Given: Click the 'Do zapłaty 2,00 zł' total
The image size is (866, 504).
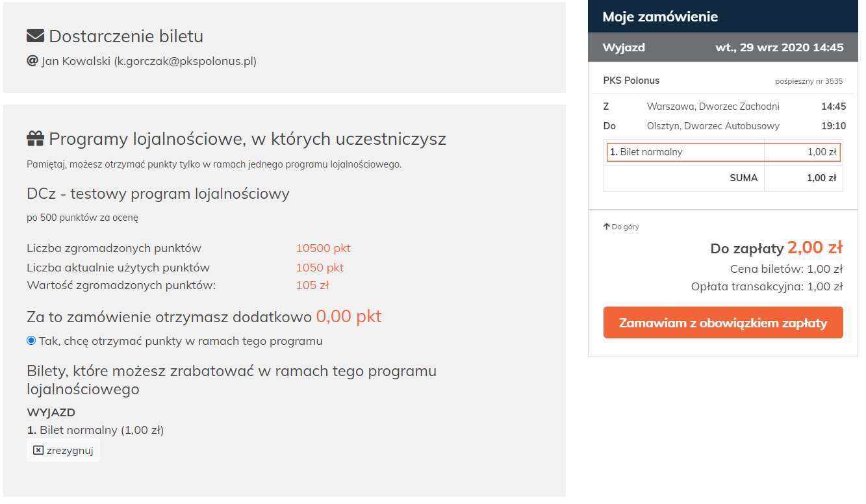Looking at the screenshot, I should [776, 247].
